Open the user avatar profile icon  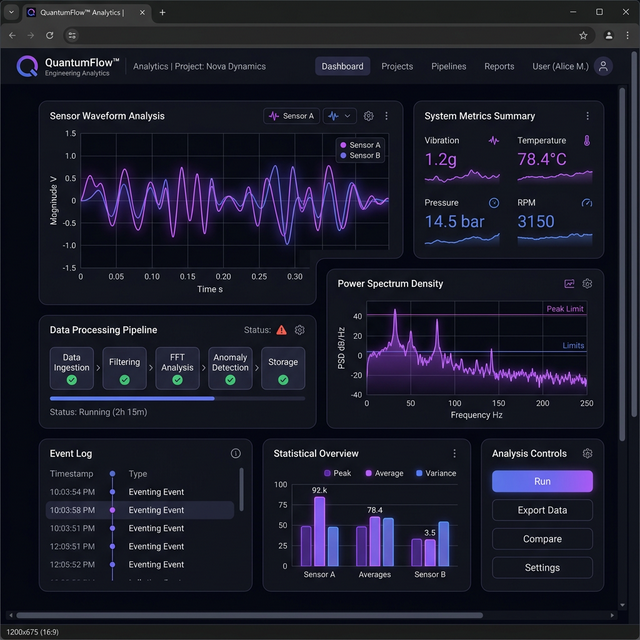[x=603, y=66]
